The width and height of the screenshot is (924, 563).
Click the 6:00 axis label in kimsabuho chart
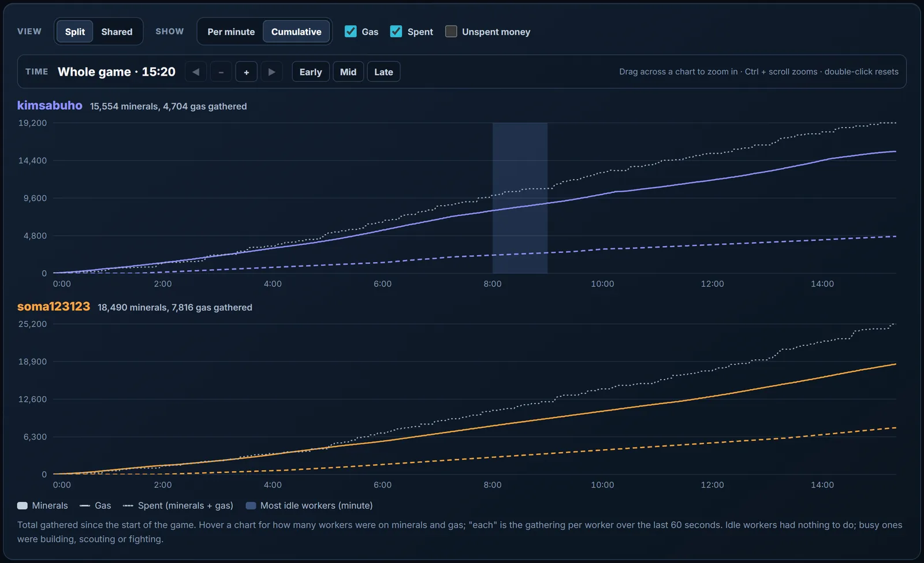[x=382, y=284]
